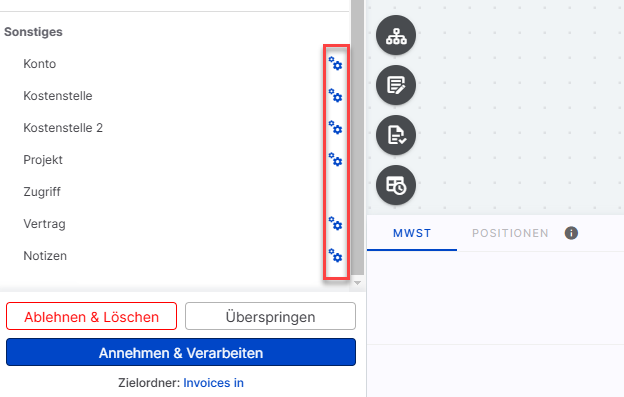
Task: Click the gear icon beside Vertrag
Action: (335, 223)
